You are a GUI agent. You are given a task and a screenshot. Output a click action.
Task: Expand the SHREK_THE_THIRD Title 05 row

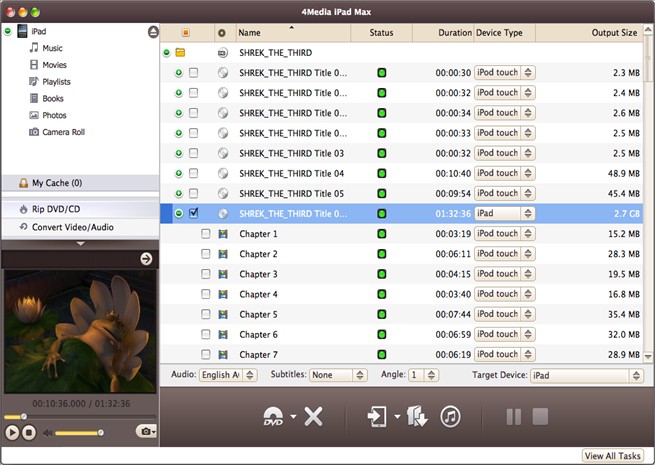(x=179, y=193)
